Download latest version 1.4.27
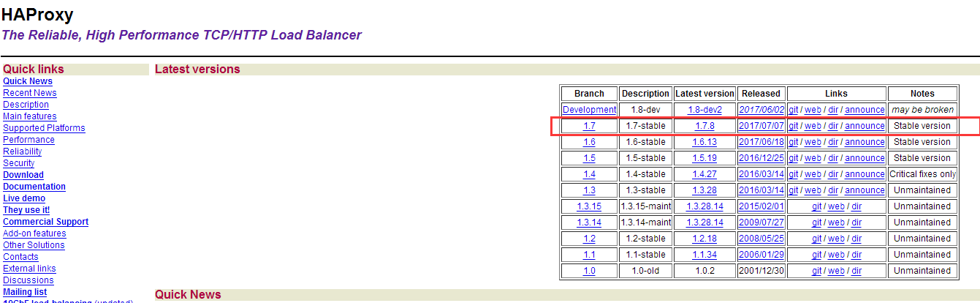The image size is (980, 303). pyautogui.click(x=704, y=174)
